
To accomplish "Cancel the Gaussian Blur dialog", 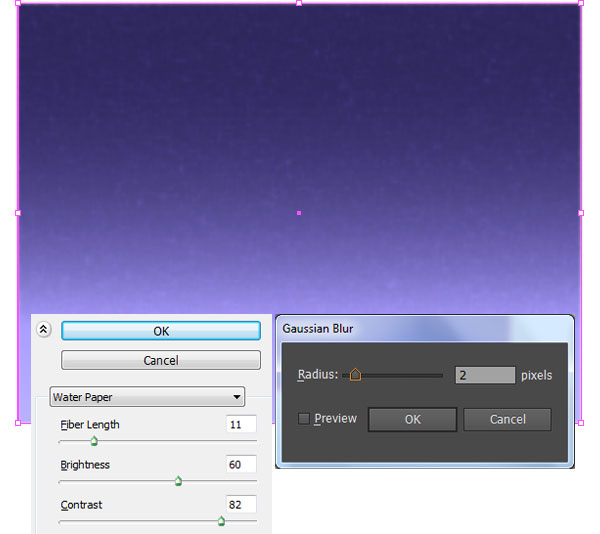I will 507,420.
